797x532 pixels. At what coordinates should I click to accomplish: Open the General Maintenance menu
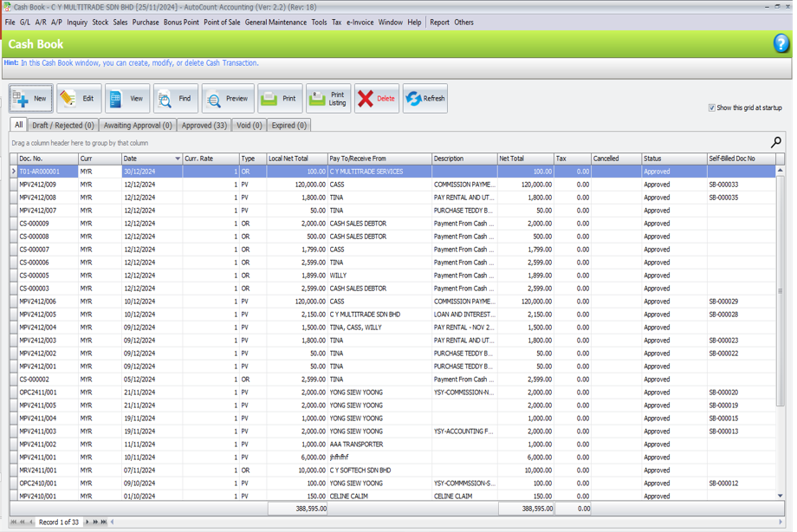275,23
